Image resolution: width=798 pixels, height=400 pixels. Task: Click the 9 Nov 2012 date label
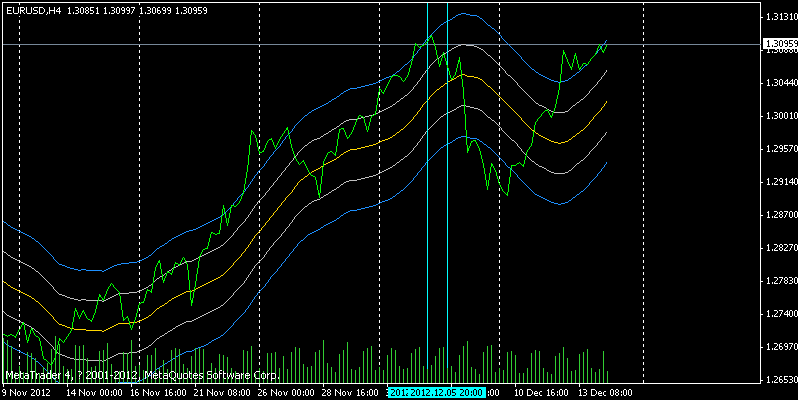26,393
